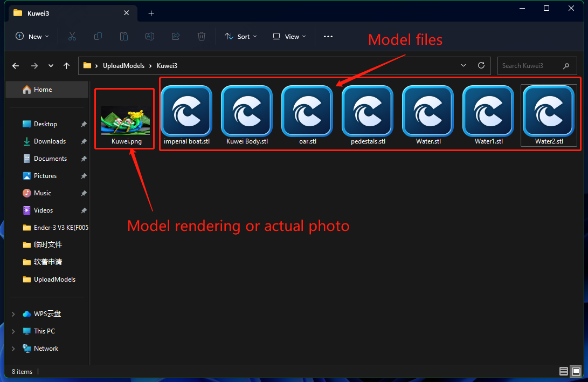Open a new tab with plus button
The width and height of the screenshot is (588, 382).
pyautogui.click(x=151, y=13)
